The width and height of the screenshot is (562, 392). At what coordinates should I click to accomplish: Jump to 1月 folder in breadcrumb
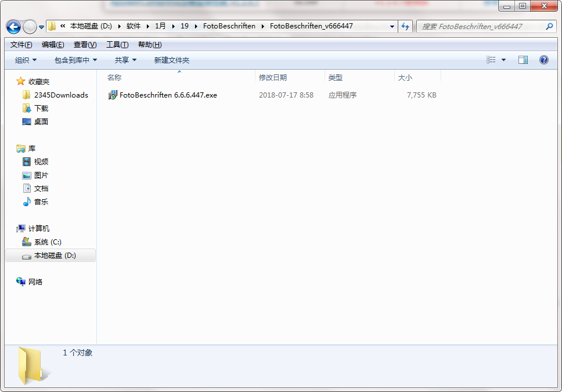tap(160, 26)
